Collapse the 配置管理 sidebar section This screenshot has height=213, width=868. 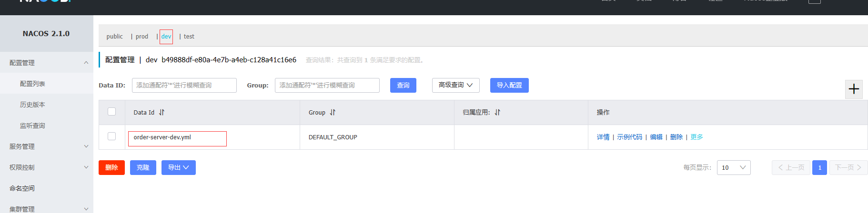[86, 63]
